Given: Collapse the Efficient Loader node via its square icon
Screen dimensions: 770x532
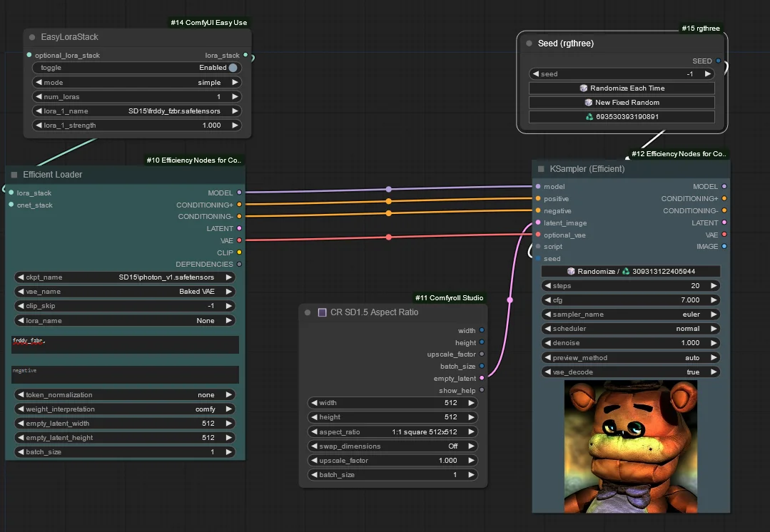Looking at the screenshot, I should (14, 175).
